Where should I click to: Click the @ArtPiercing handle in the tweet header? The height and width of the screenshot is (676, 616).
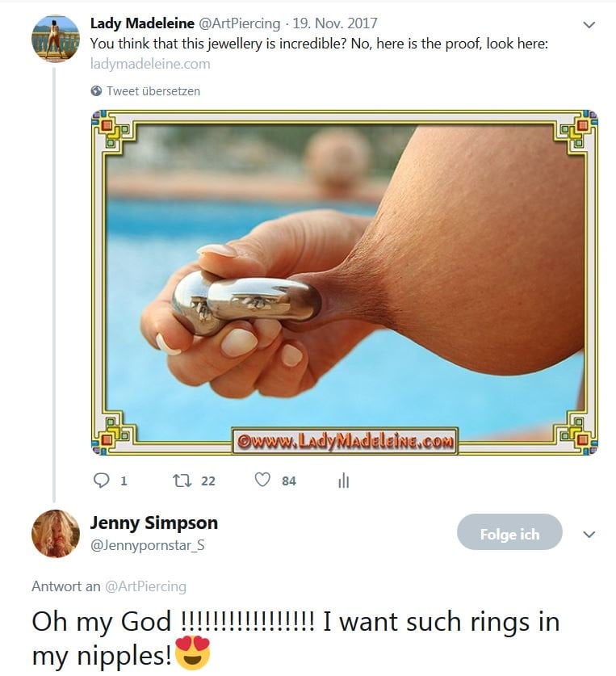click(239, 23)
